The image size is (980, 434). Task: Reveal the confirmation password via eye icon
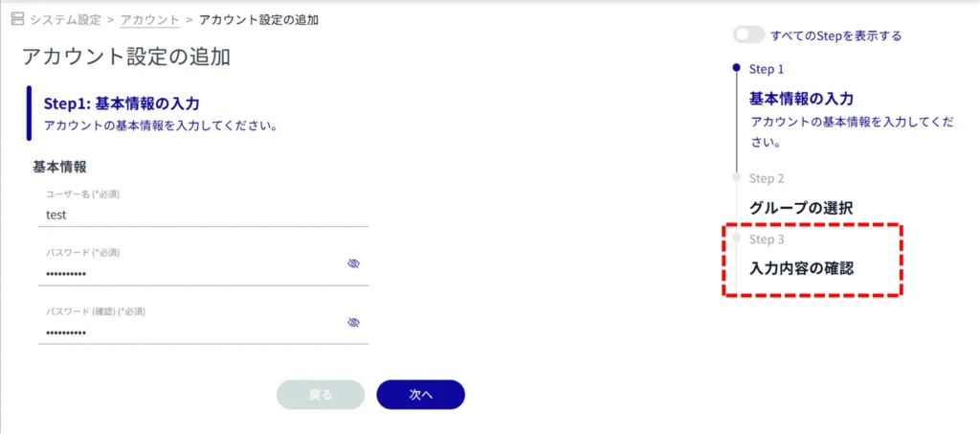point(353,323)
